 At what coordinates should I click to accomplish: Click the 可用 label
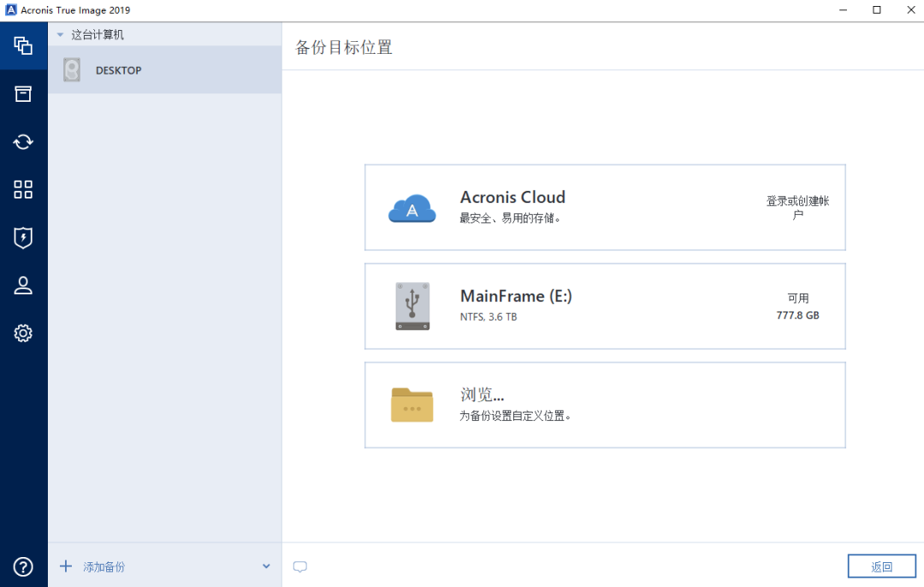point(798,299)
